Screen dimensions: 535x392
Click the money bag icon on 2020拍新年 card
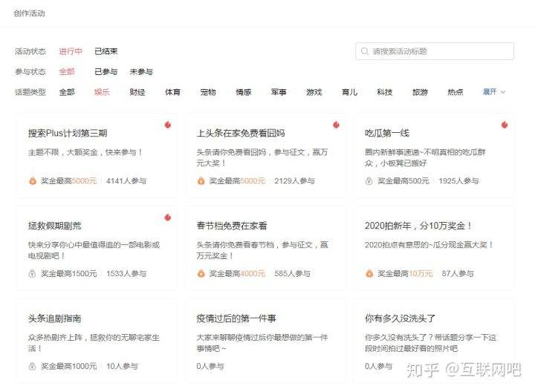click(369, 273)
